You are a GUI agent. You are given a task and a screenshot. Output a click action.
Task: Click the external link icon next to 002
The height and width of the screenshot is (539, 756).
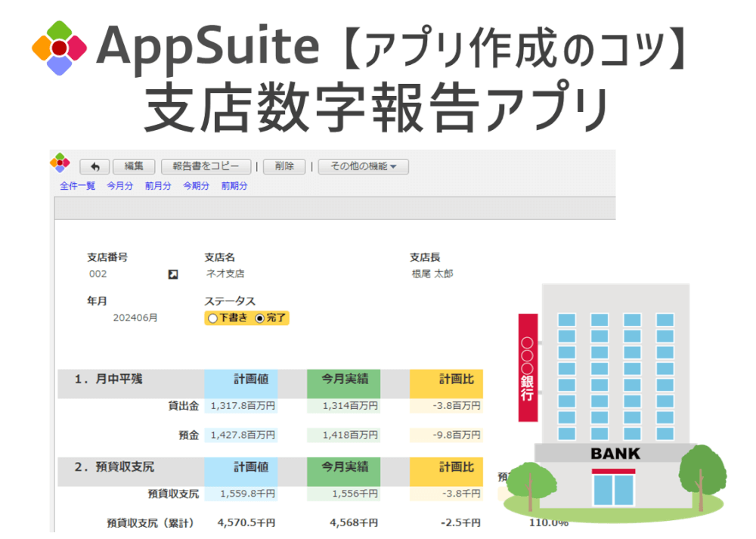(x=172, y=274)
